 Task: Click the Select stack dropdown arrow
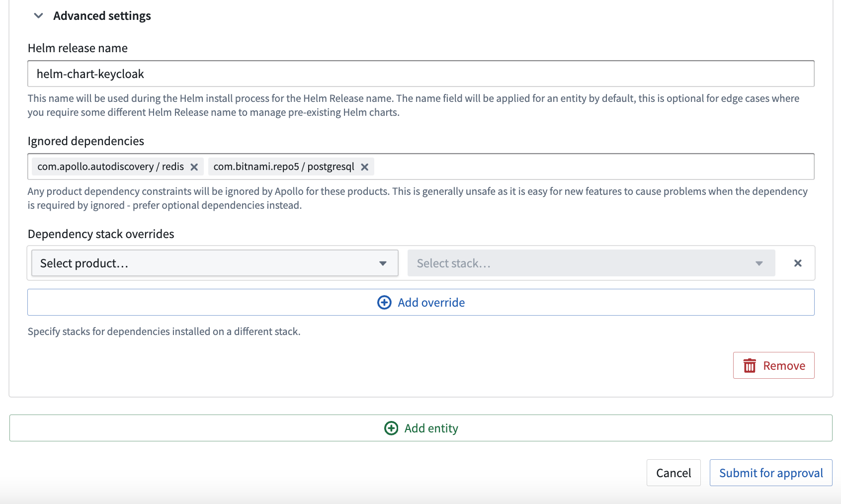(x=759, y=263)
